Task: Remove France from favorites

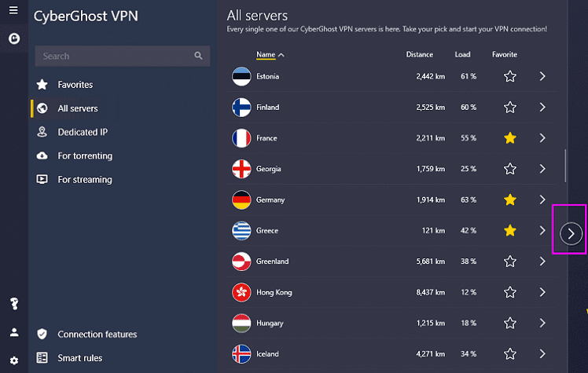Action: tap(510, 138)
